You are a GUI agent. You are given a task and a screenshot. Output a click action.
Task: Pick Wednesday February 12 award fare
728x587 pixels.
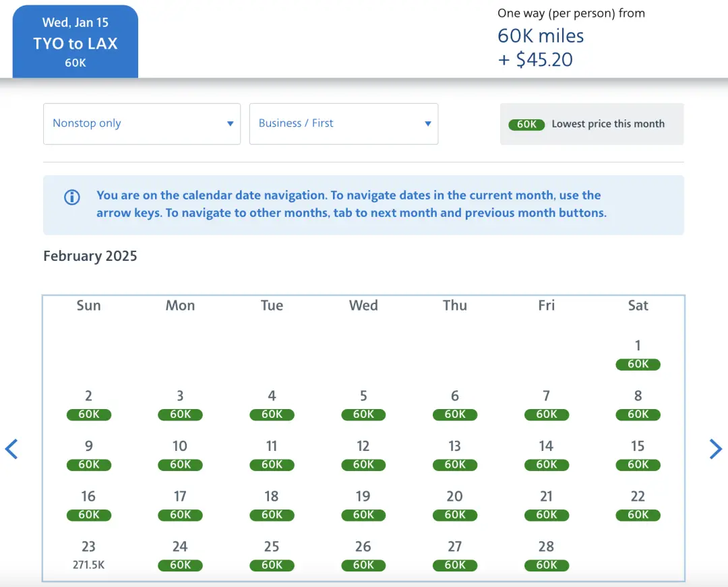point(363,454)
